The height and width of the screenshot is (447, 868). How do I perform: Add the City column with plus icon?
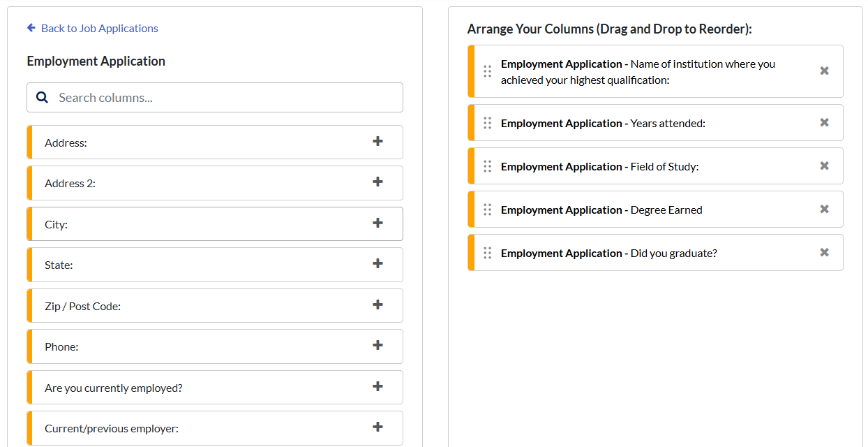point(377,223)
